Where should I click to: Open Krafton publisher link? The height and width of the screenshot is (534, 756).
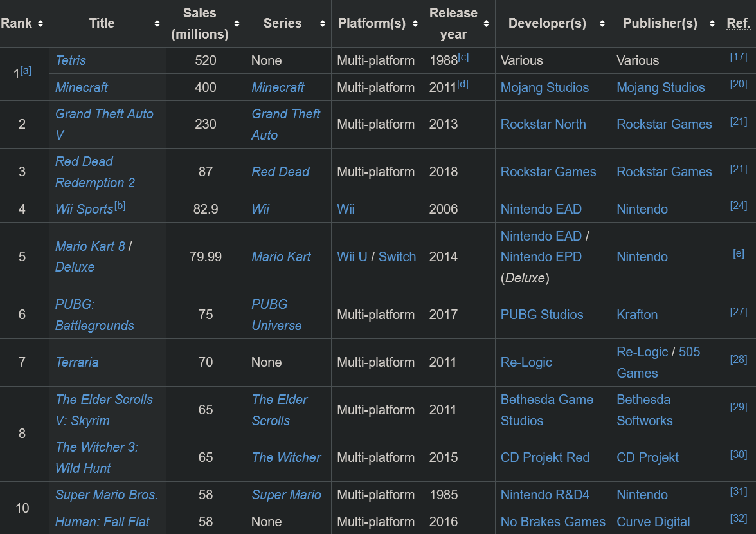[x=637, y=315]
